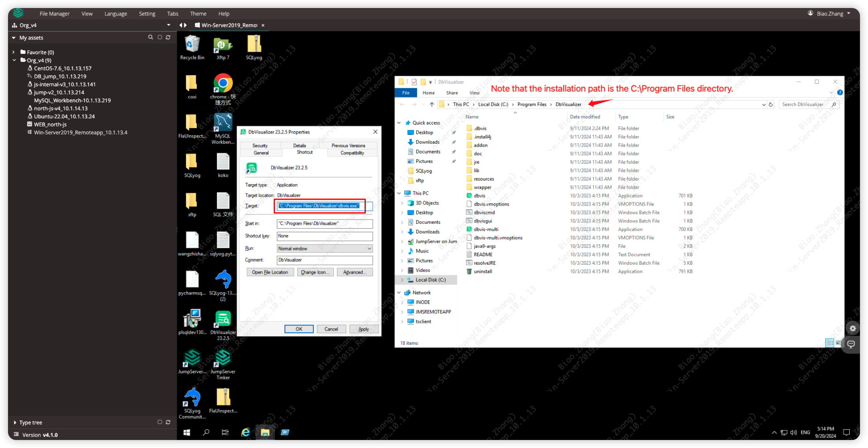
Task: Select the uninstall application file
Action: click(x=483, y=271)
